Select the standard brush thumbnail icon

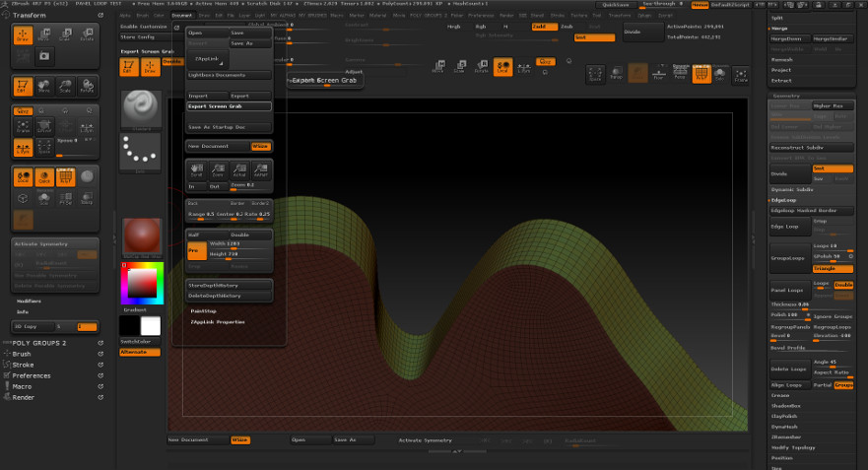coord(140,107)
